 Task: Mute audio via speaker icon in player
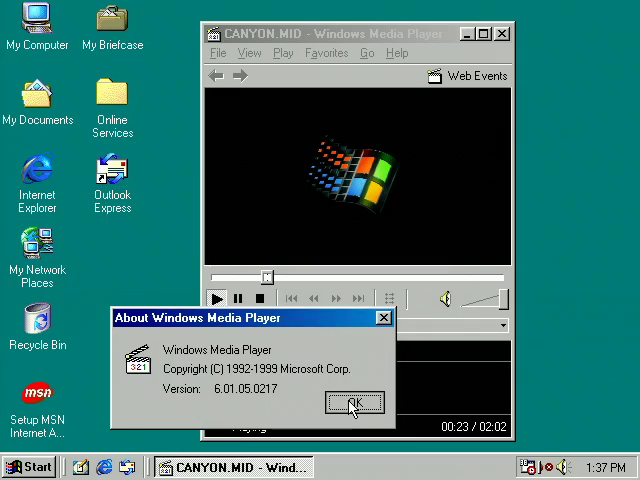tap(445, 299)
